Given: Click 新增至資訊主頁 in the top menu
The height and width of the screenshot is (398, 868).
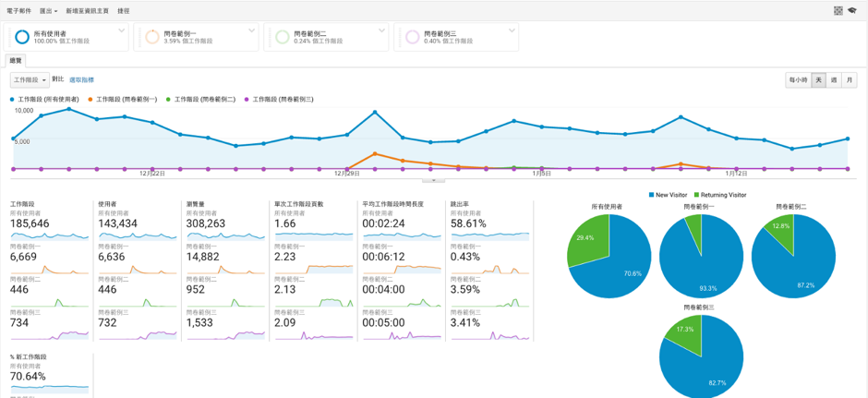Looking at the screenshot, I should [87, 11].
